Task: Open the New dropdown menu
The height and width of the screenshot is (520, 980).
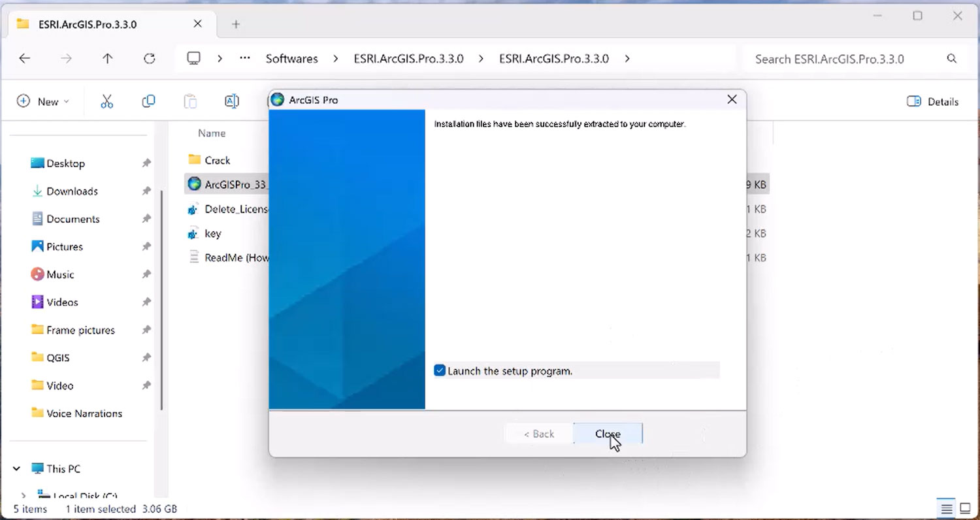Action: [x=43, y=101]
